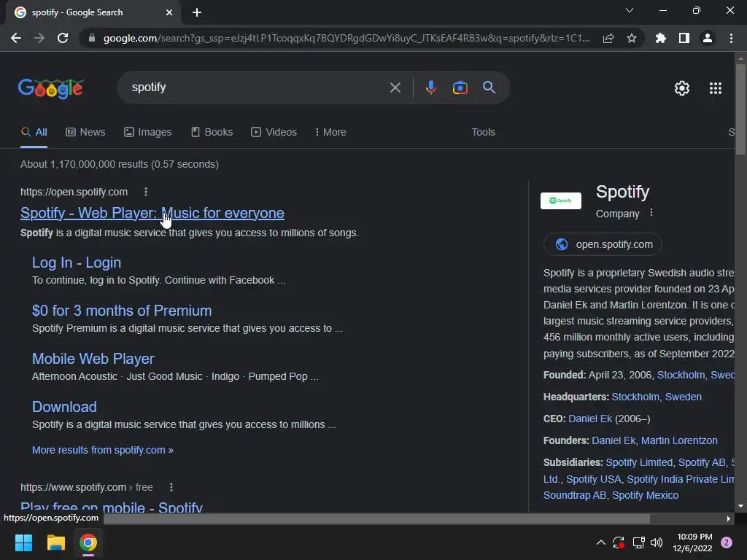Open volume control in system tray
Image resolution: width=747 pixels, height=560 pixels.
657,542
